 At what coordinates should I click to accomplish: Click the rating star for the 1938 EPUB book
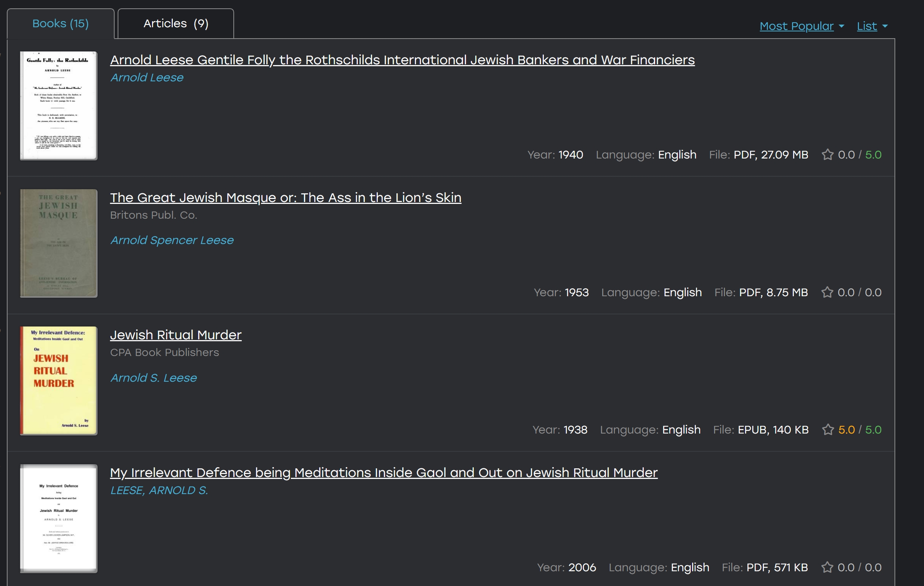(828, 429)
